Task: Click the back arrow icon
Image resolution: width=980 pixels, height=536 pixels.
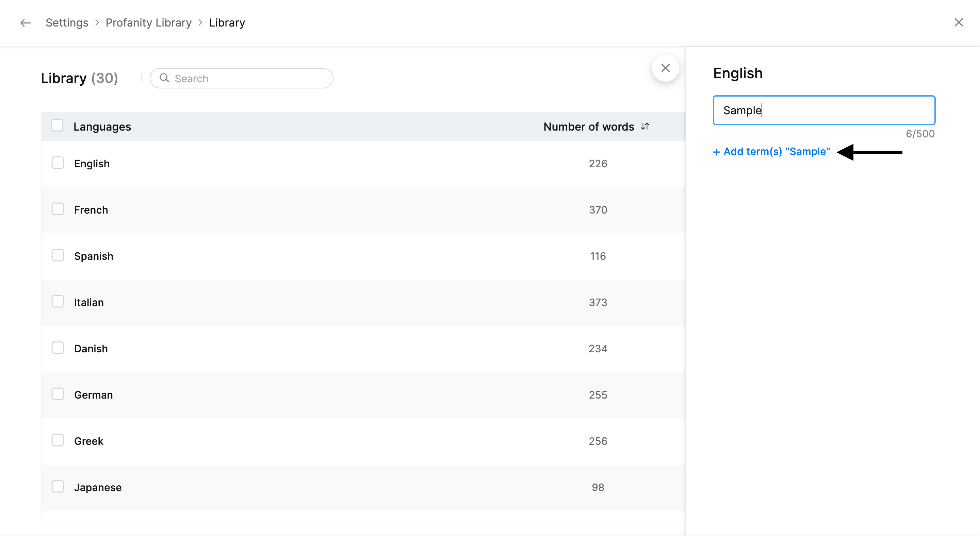Action: [26, 23]
